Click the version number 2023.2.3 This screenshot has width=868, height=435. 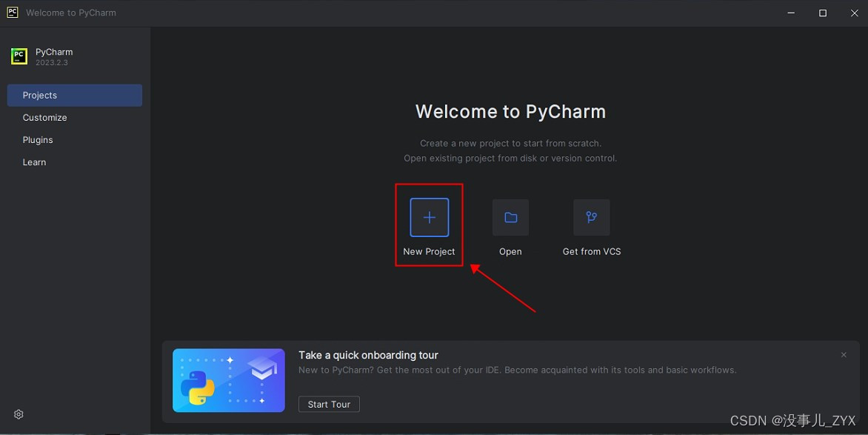(x=52, y=62)
